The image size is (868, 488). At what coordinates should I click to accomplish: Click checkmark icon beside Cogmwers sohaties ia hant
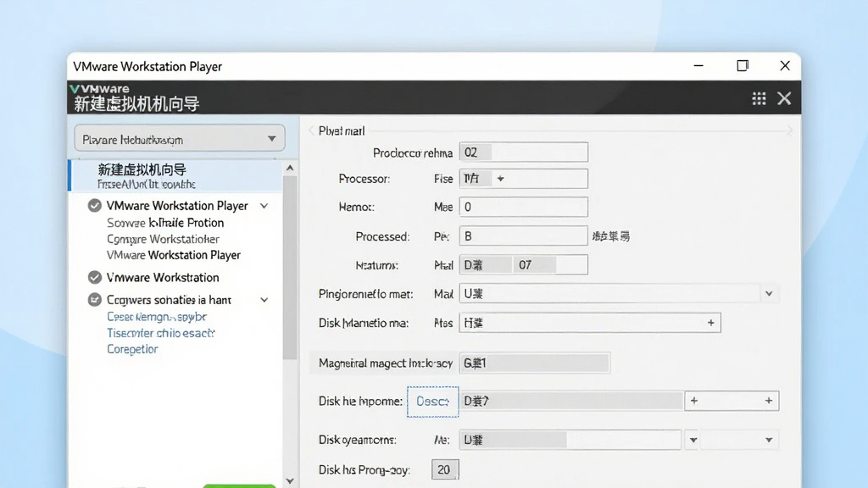[x=95, y=300]
